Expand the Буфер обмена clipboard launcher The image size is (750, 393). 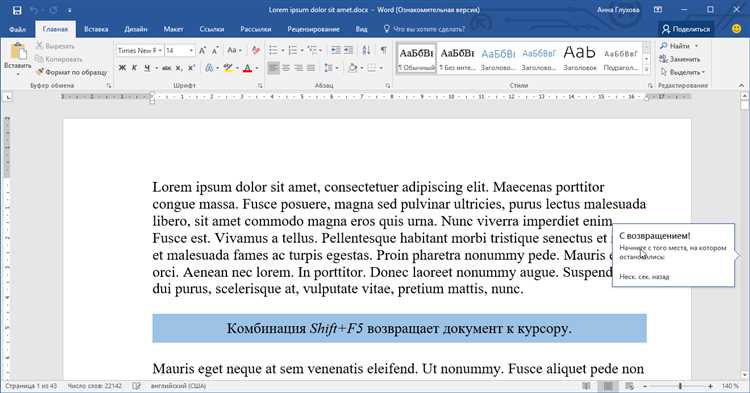[x=109, y=86]
